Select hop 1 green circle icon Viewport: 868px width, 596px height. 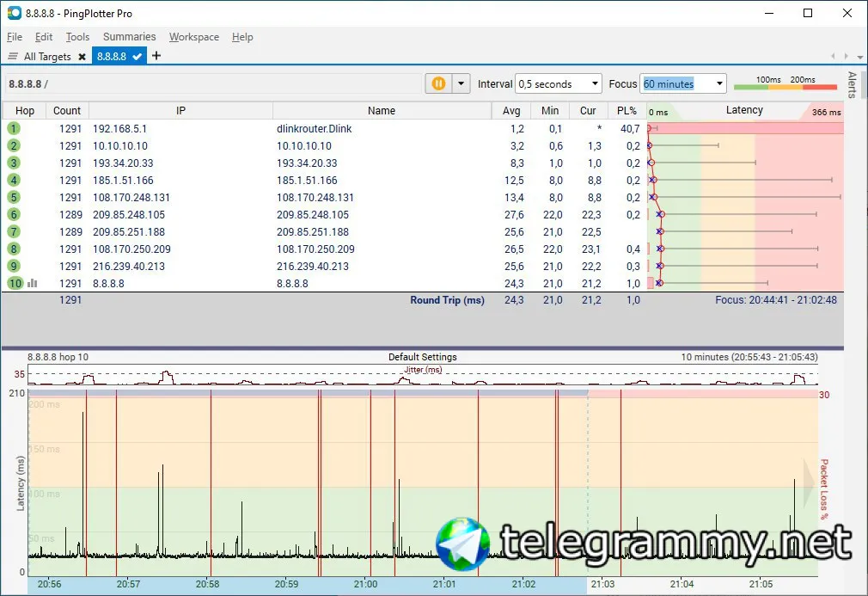[14, 128]
